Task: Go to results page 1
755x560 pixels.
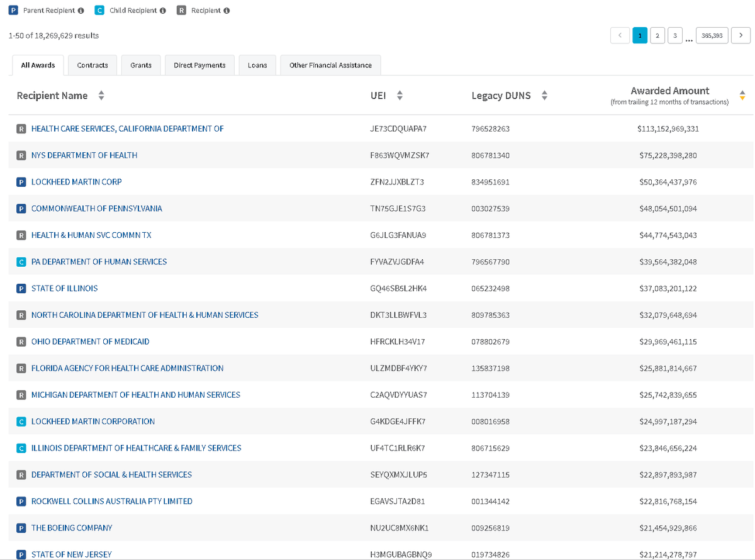Action: (640, 36)
